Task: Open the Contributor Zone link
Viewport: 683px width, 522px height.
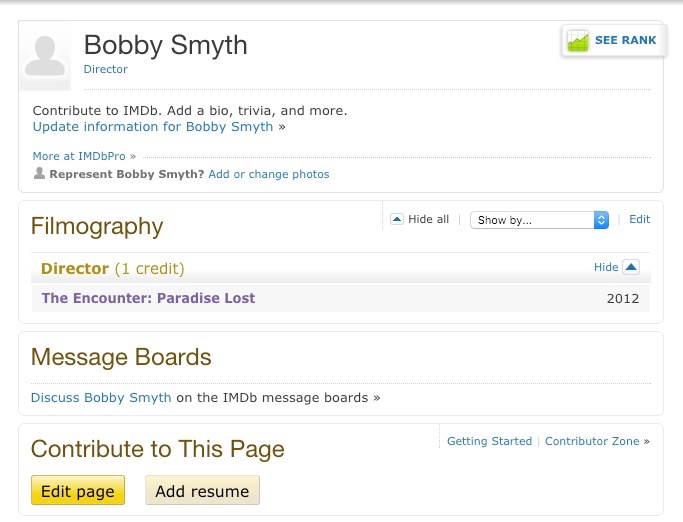Action: (592, 441)
